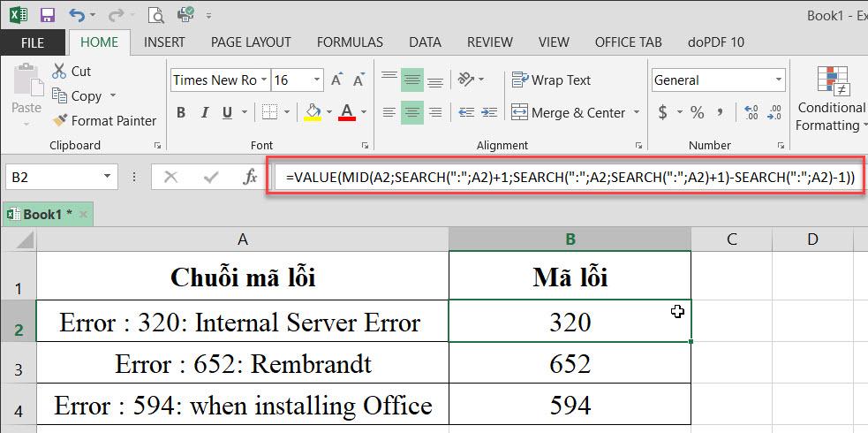
Task: Click the Save icon in quick access toolbar
Action: pyautogui.click(x=49, y=15)
